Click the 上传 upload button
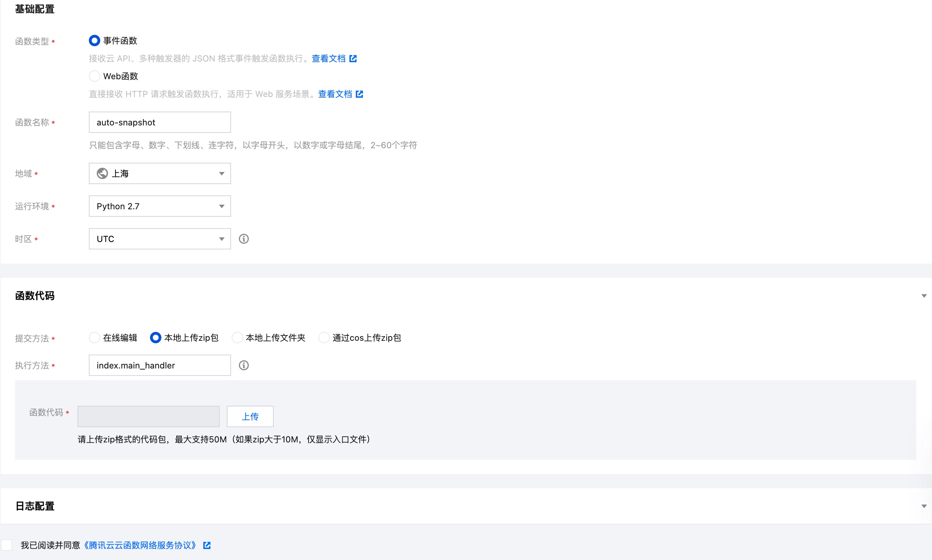This screenshot has width=932, height=560. pos(250,416)
